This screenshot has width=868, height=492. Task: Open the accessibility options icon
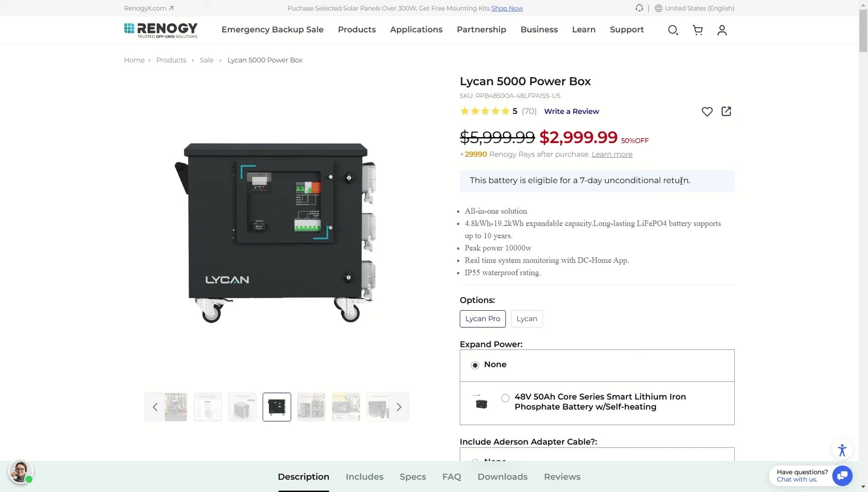pyautogui.click(x=842, y=450)
